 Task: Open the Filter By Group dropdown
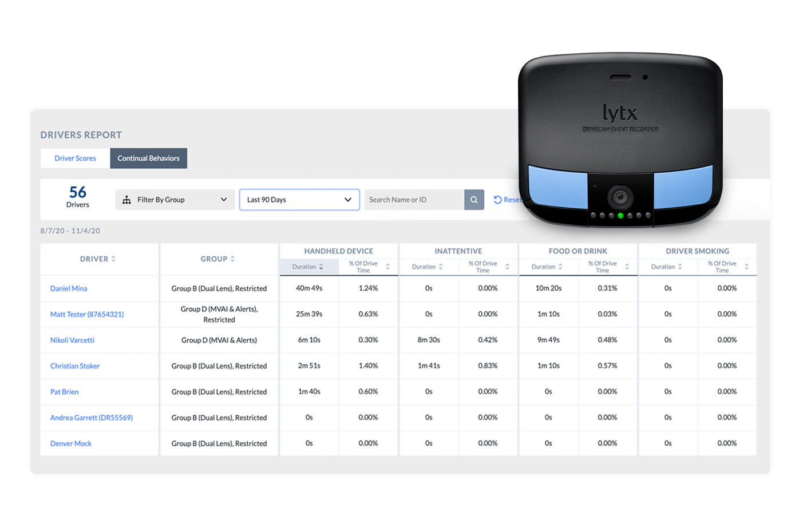tap(175, 200)
